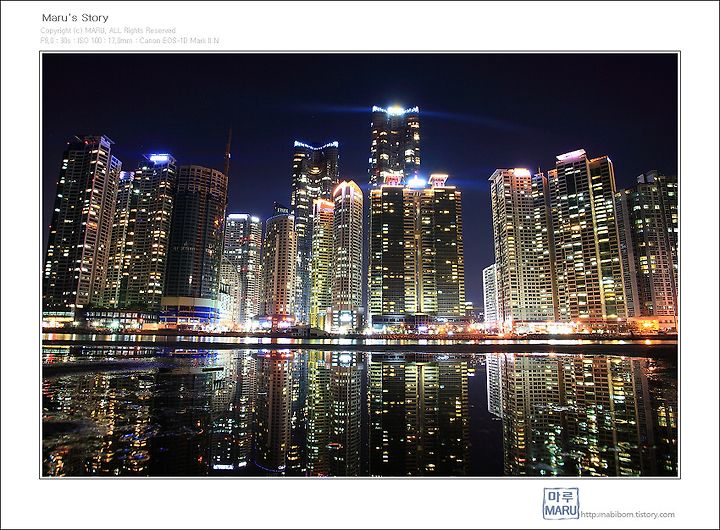Open the nabibom.tistory.com address text
The height and width of the screenshot is (530, 720).
pos(628,514)
